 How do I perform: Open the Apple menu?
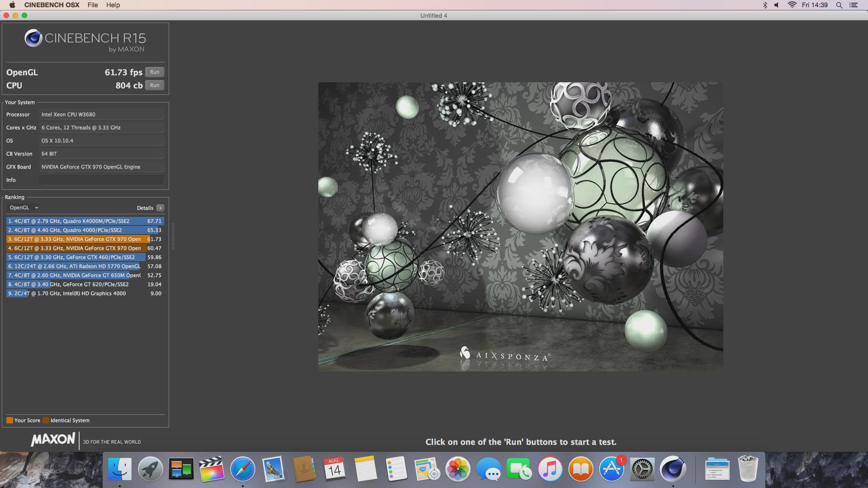[12, 5]
